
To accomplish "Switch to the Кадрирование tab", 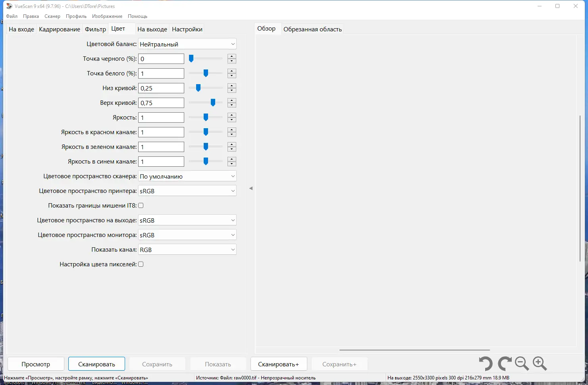I will point(60,29).
